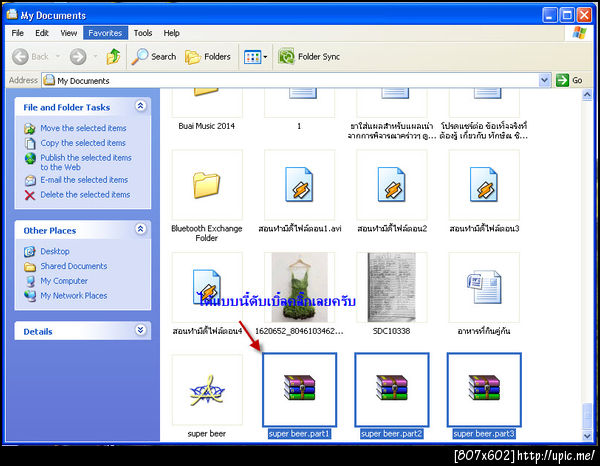Screen dimensions: 600x466
Task: Click E-mail the selected items link
Action: [x=84, y=180]
